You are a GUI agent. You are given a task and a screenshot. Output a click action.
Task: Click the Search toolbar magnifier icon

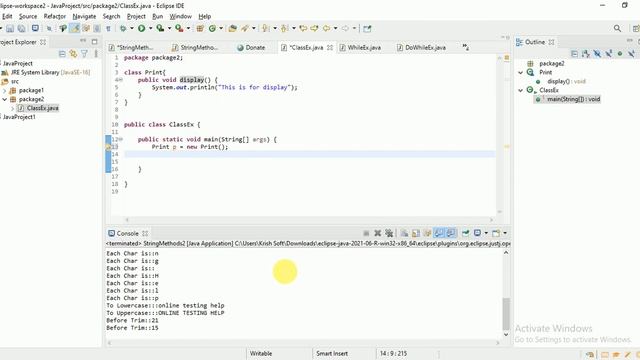tap(617, 29)
